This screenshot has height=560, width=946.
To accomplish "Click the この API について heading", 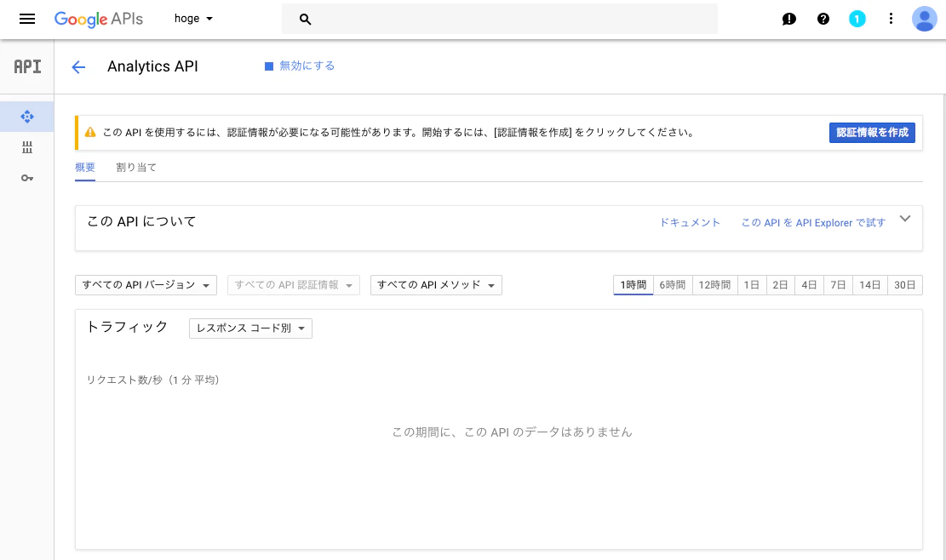I will click(x=142, y=222).
